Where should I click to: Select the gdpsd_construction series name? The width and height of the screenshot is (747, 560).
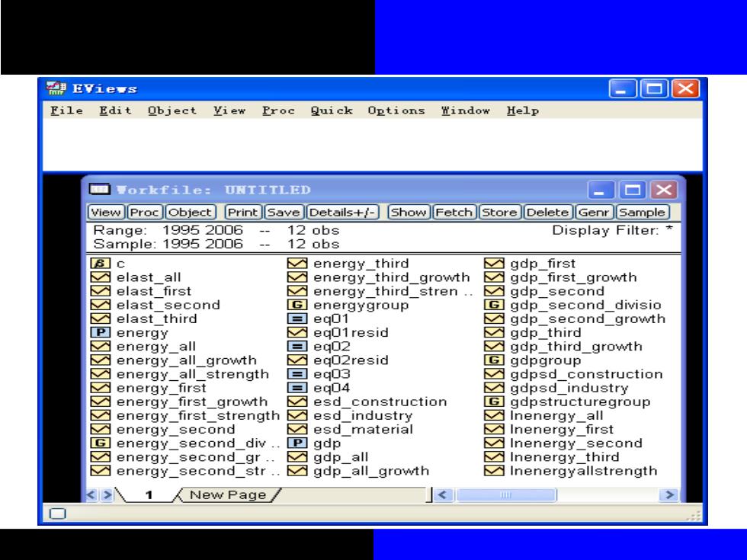pos(586,374)
